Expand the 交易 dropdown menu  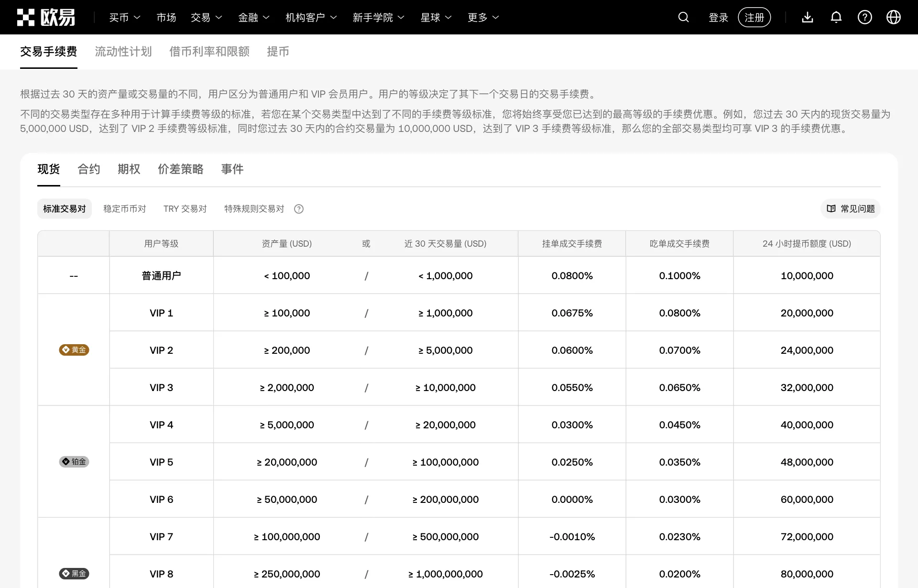point(207,17)
